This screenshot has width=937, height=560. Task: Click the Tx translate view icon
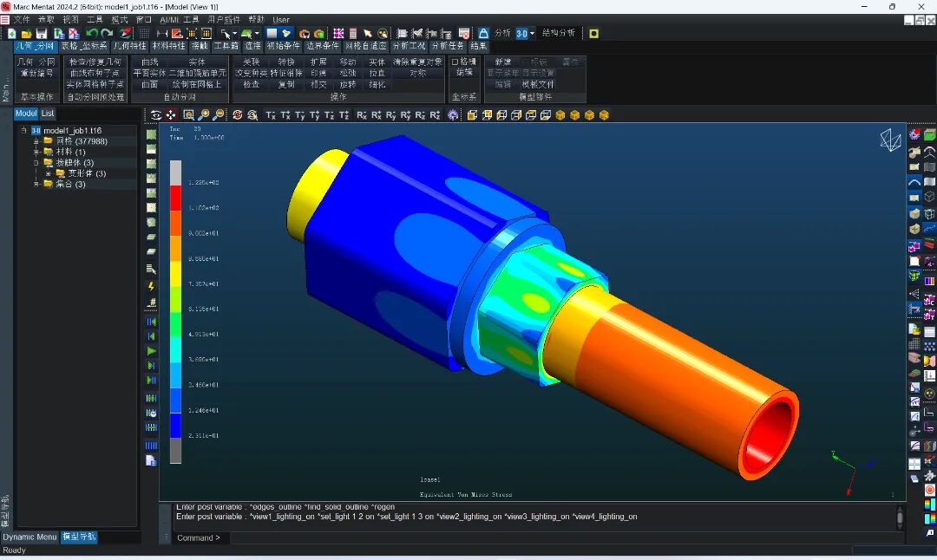[271, 114]
